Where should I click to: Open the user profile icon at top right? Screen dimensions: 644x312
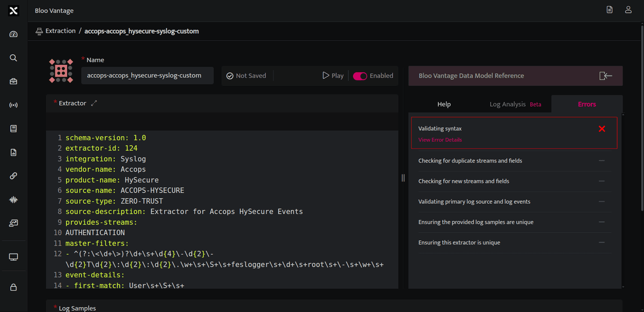pyautogui.click(x=628, y=10)
